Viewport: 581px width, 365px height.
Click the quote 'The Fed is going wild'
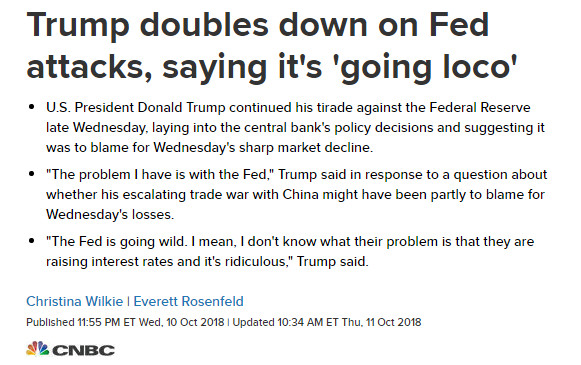pos(116,241)
